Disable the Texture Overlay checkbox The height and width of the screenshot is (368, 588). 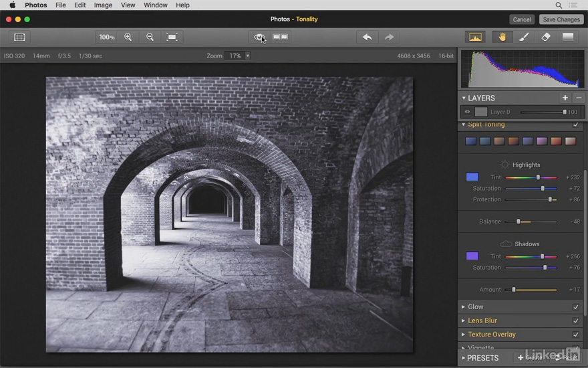[575, 334]
